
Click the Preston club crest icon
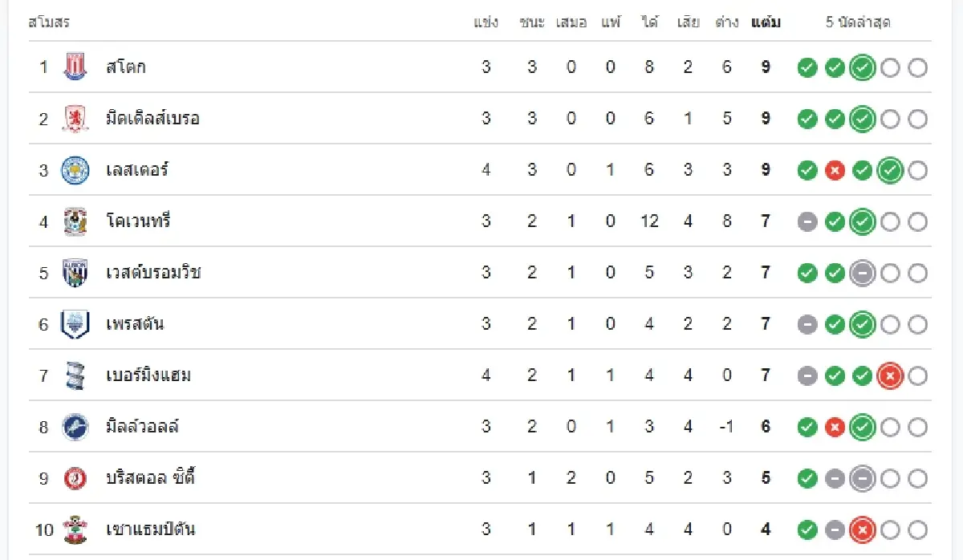[x=75, y=324]
